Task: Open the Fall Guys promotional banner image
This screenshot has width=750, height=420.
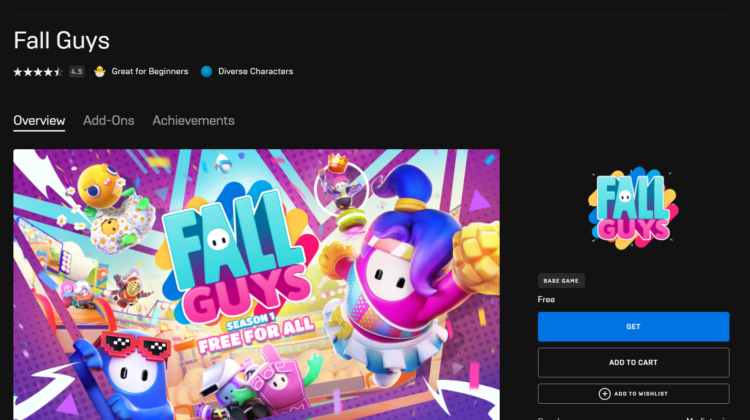Action: click(x=256, y=285)
